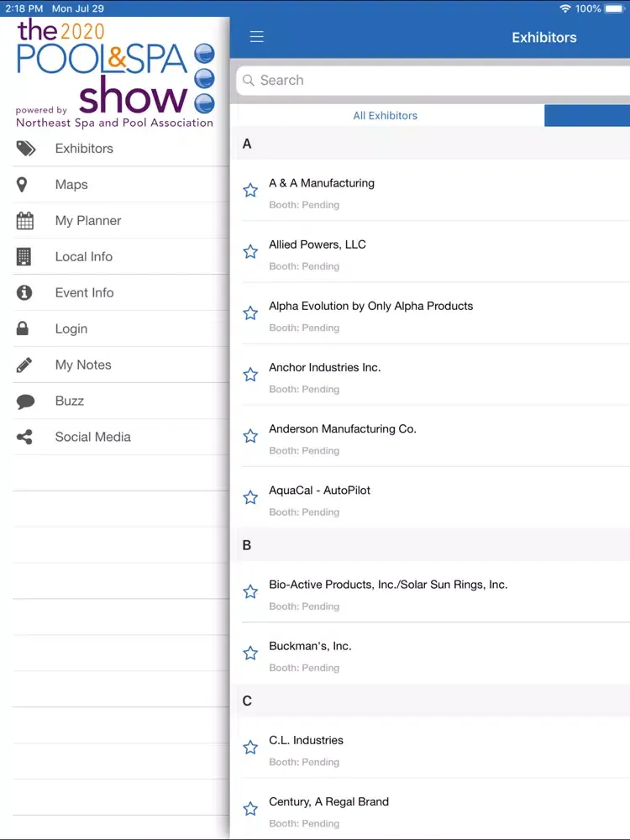Switch to the blue tab beside All Exhibitors
Image resolution: width=630 pixels, height=840 pixels.
pos(587,115)
